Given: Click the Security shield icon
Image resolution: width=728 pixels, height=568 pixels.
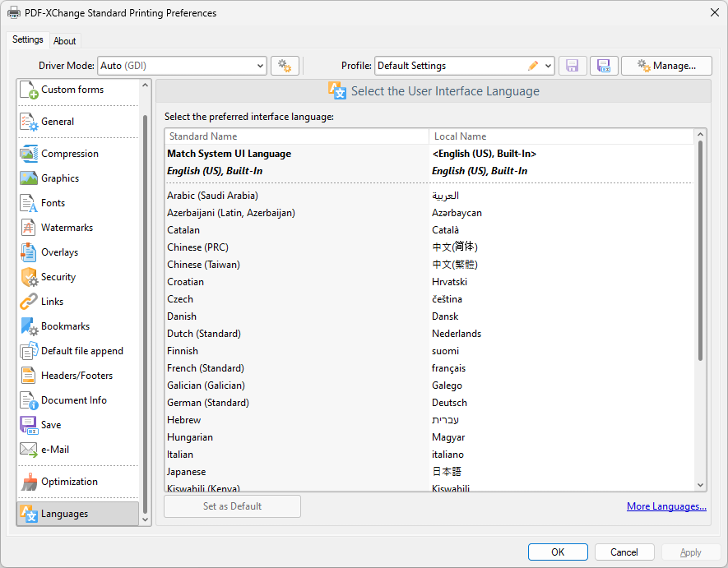Looking at the screenshot, I should [x=29, y=277].
